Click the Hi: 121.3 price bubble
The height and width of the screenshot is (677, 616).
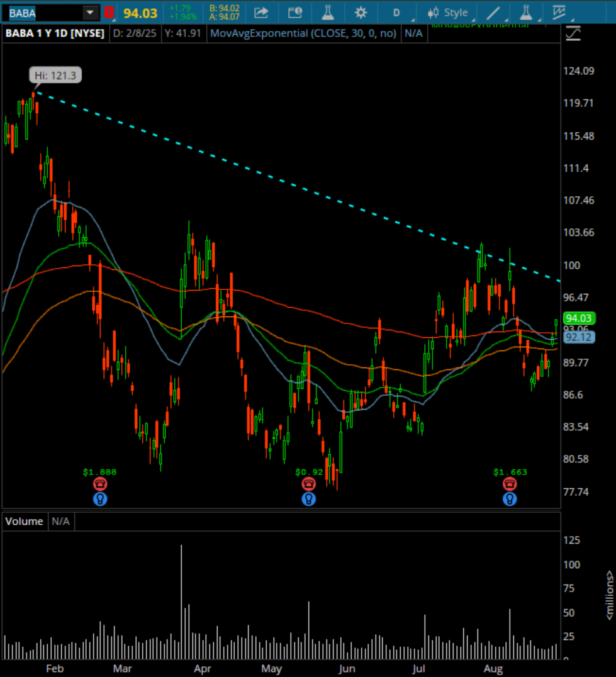coord(55,76)
